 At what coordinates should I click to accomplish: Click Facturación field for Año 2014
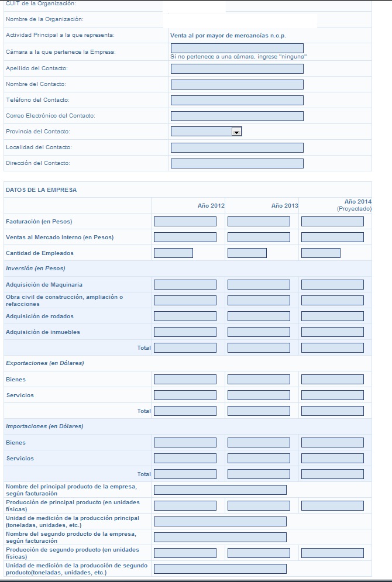332,222
